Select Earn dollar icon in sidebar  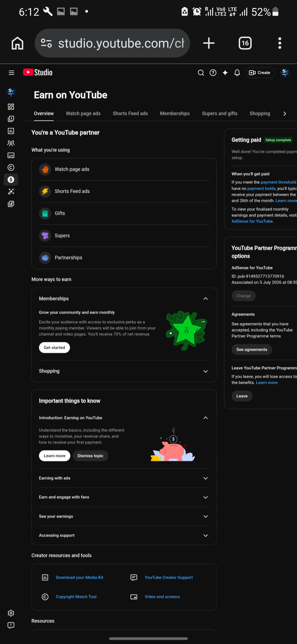[x=11, y=179]
